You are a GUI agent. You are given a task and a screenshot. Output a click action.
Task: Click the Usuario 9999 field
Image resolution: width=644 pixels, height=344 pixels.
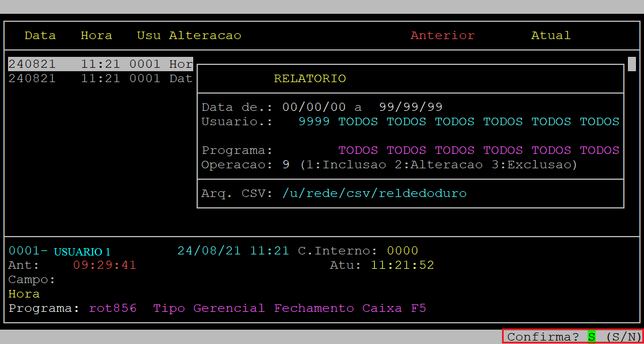(314, 122)
